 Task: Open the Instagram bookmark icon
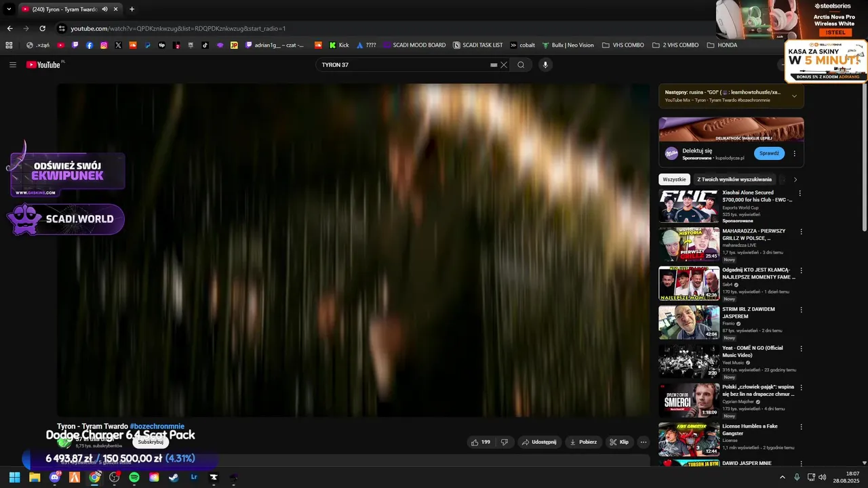(104, 45)
